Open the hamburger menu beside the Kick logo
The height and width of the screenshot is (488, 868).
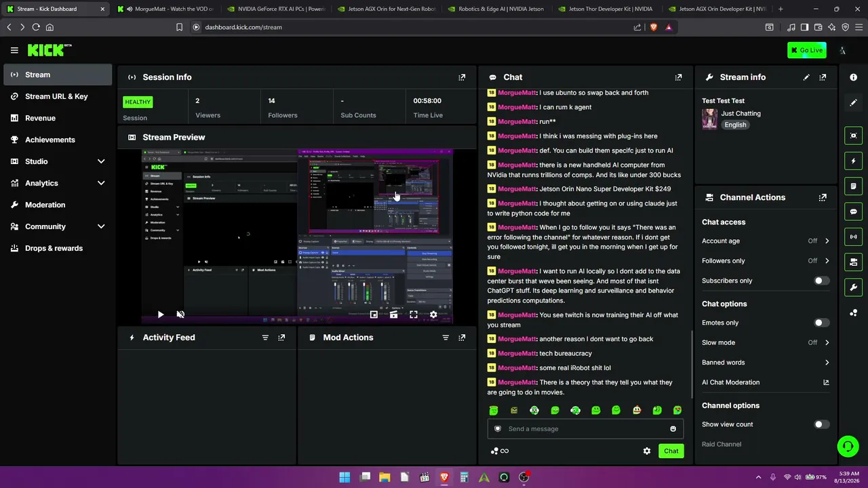point(14,50)
